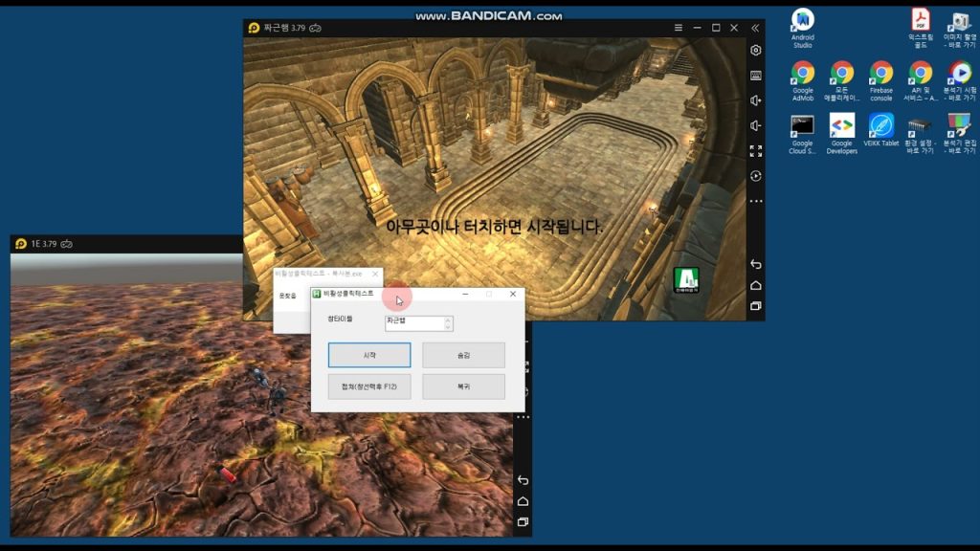Image resolution: width=980 pixels, height=551 pixels.
Task: Click the volume up icon
Action: tap(755, 100)
